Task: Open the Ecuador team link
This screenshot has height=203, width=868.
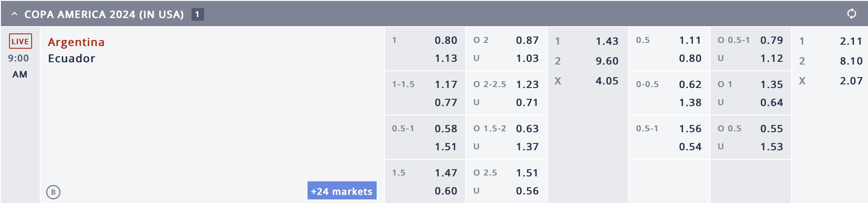Action: click(x=71, y=58)
